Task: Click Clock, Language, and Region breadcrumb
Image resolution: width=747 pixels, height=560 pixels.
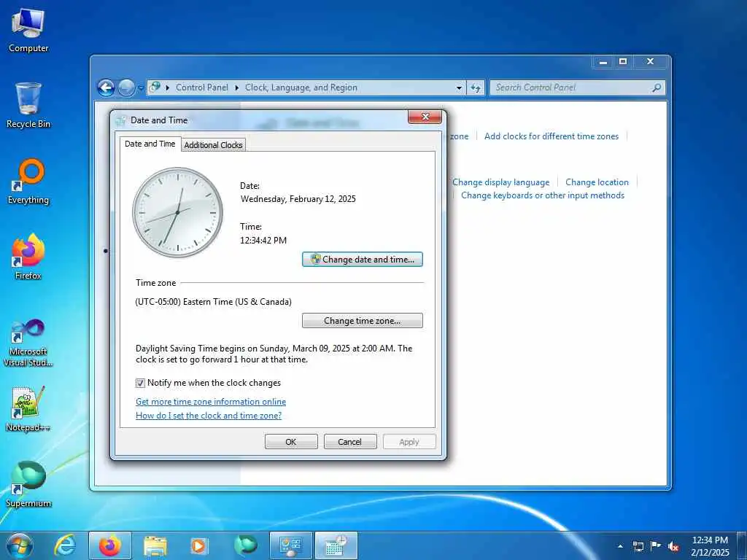Action: coord(301,87)
